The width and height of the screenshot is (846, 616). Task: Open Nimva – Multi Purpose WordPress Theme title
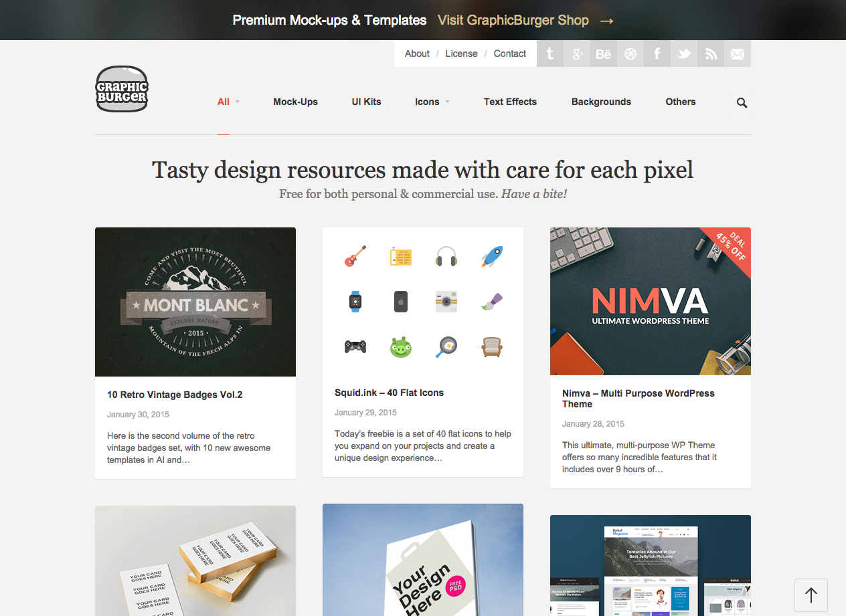[x=639, y=399]
